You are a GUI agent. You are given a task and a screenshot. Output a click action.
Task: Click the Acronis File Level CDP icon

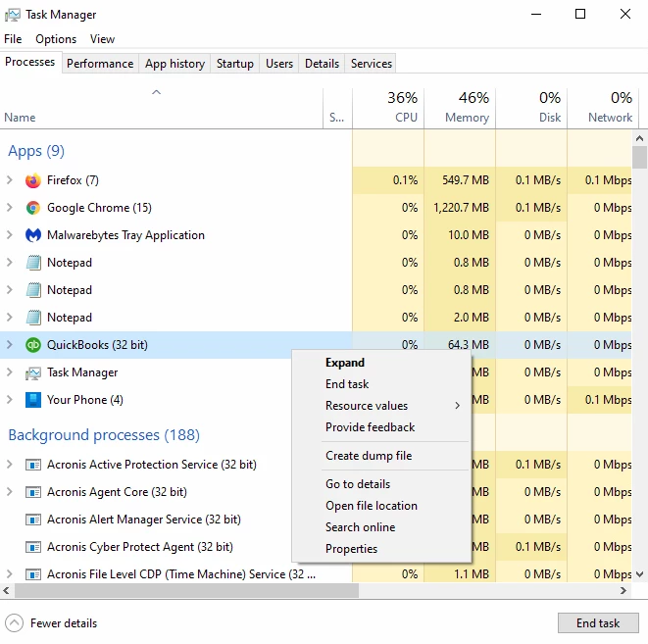coord(33,574)
